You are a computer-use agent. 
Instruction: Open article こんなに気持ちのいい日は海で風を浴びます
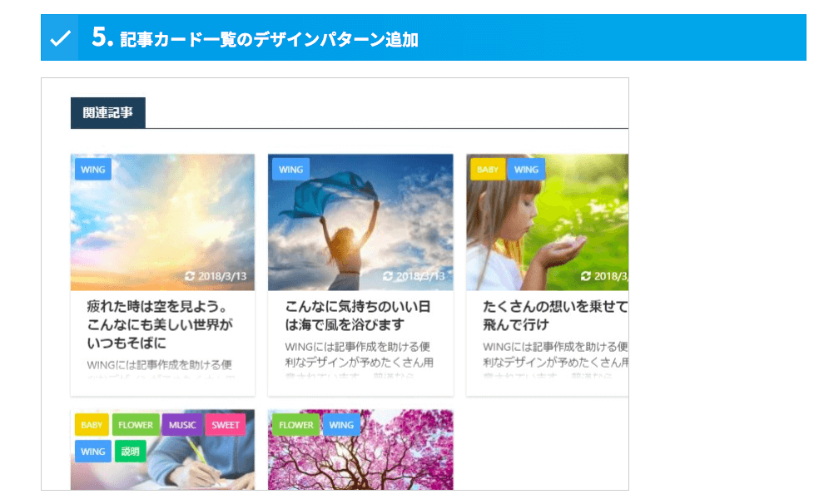click(x=358, y=316)
